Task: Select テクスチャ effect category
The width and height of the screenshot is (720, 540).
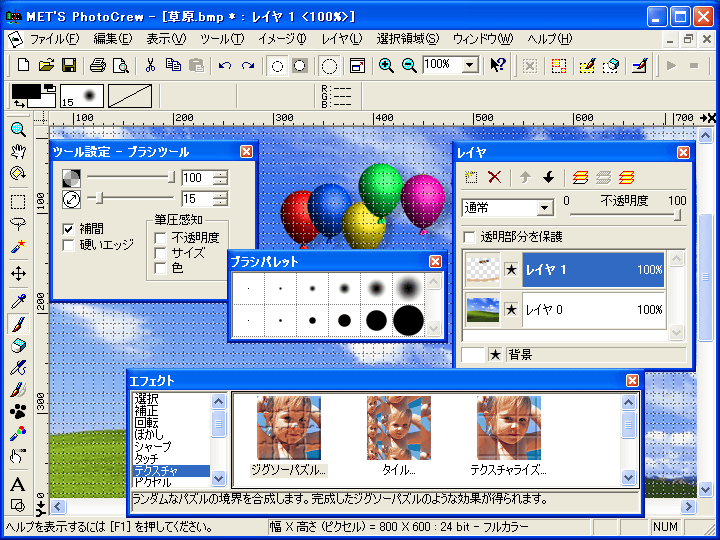Action: tap(171, 471)
